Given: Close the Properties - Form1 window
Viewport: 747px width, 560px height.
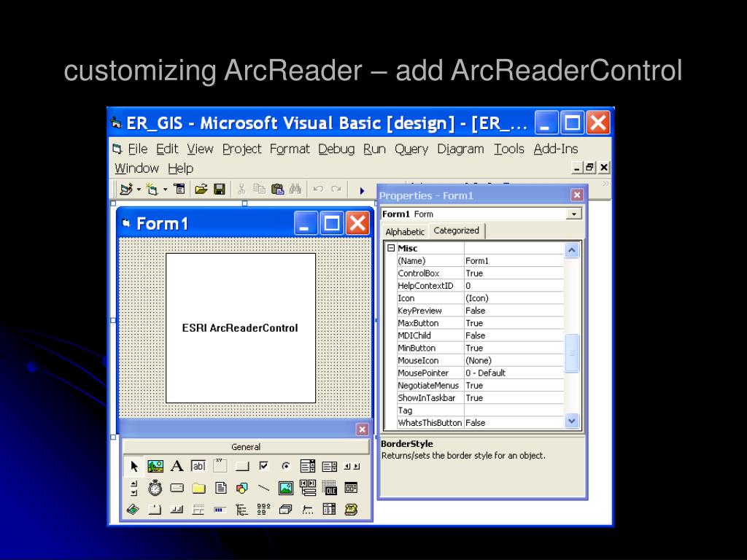Looking at the screenshot, I should 577,195.
